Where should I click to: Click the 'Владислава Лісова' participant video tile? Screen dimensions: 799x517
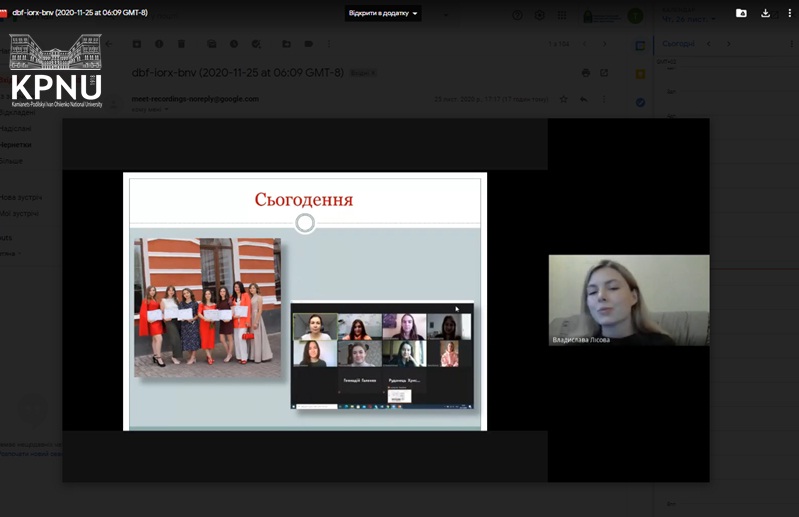[629, 300]
